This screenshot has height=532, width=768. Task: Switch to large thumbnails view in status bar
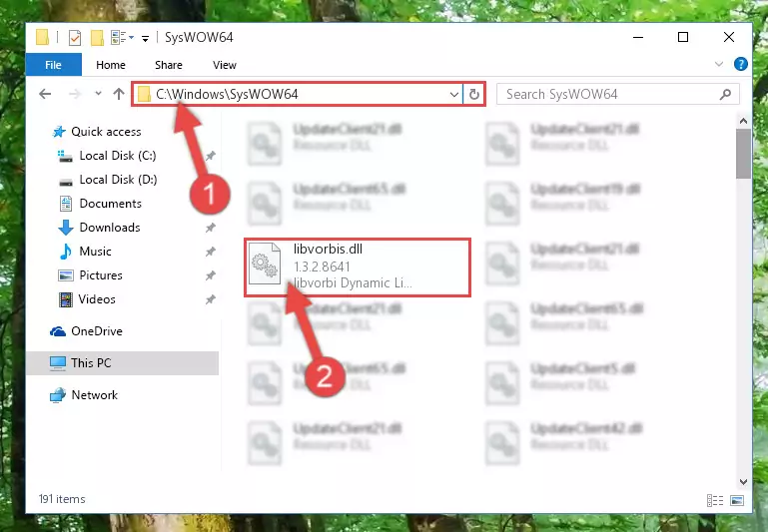(x=737, y=500)
